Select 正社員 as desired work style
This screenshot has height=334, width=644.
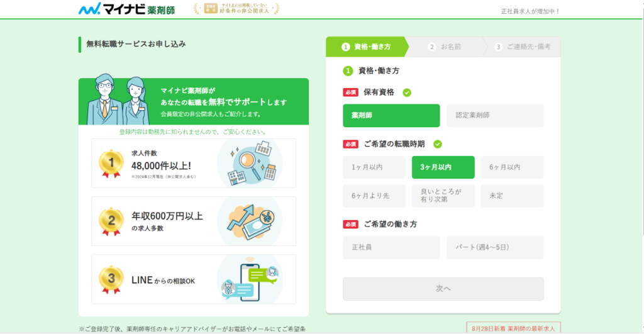tap(391, 247)
